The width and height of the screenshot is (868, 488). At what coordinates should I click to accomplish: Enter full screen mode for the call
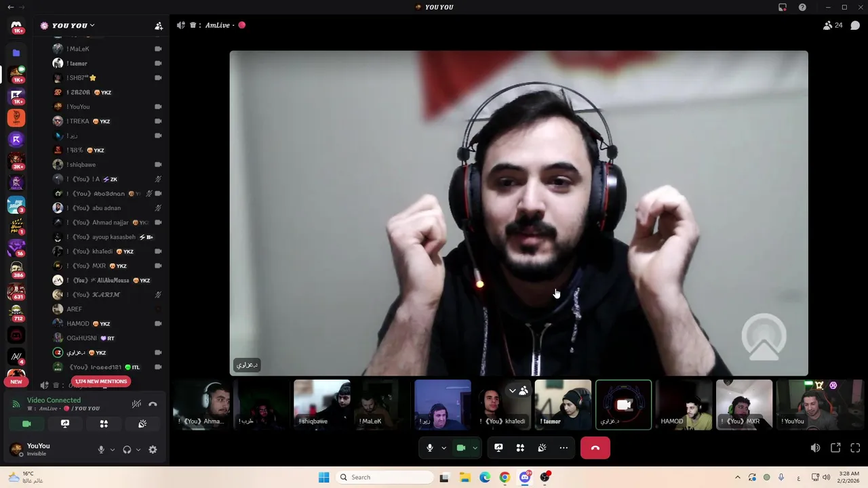point(855,448)
